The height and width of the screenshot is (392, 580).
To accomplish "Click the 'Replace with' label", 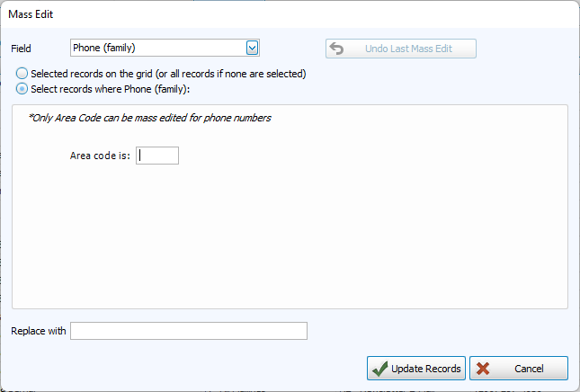I will click(39, 331).
